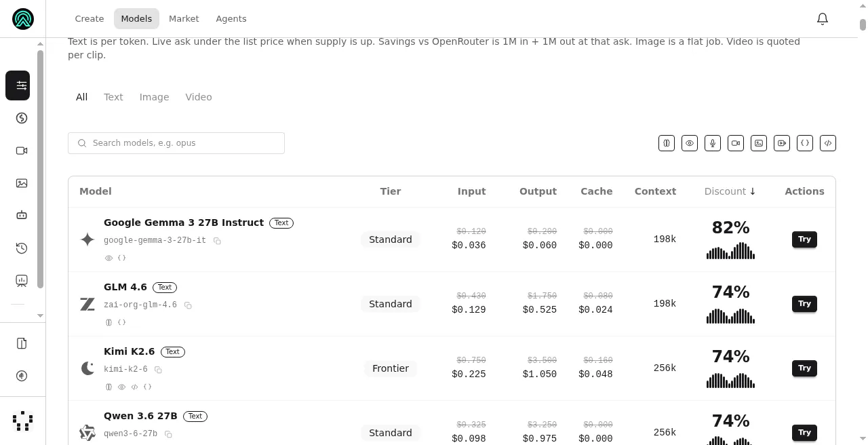This screenshot has width=868, height=445.
Task: Click the Kimi K2.6 moon logo
Action: (x=87, y=368)
